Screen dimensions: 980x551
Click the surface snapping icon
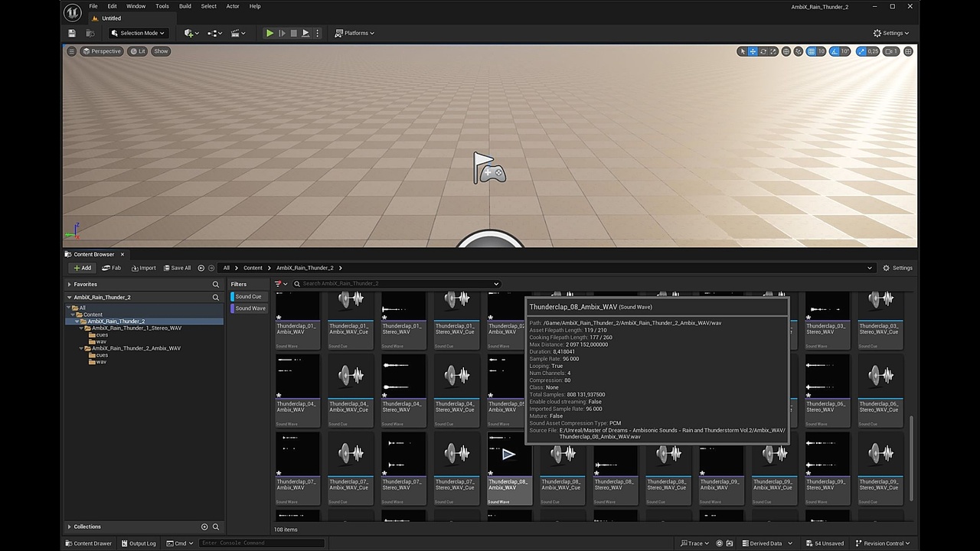(x=799, y=51)
